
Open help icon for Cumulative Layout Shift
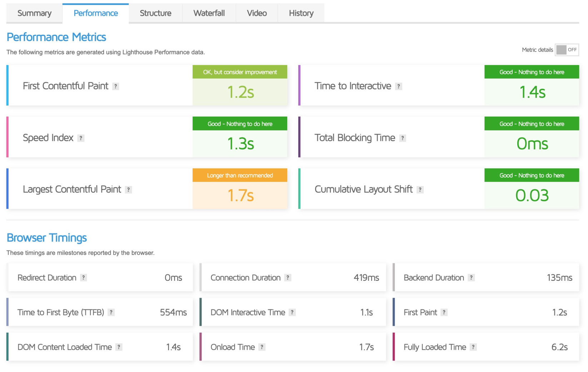[420, 190]
